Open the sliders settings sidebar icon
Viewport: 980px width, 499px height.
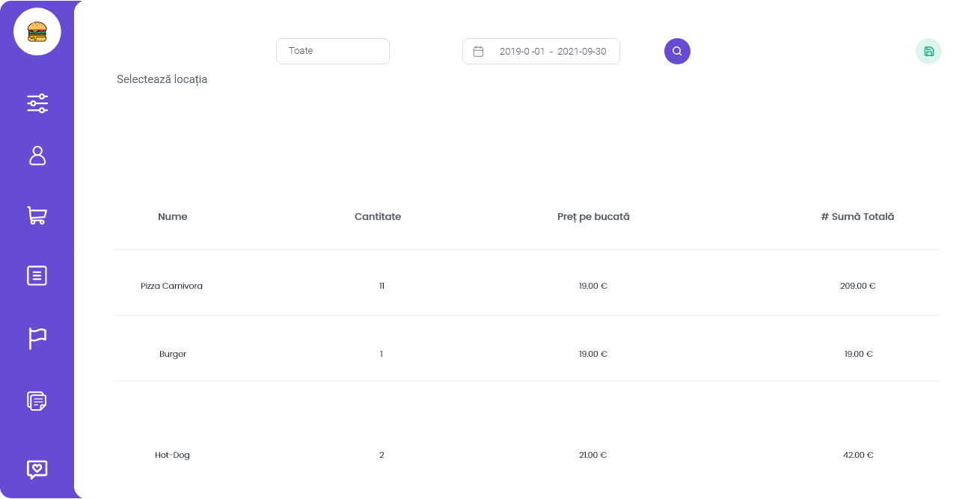click(37, 103)
